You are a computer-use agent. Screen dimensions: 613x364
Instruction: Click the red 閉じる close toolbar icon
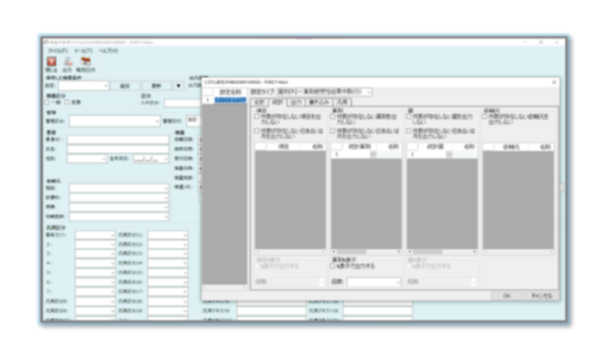[x=51, y=62]
